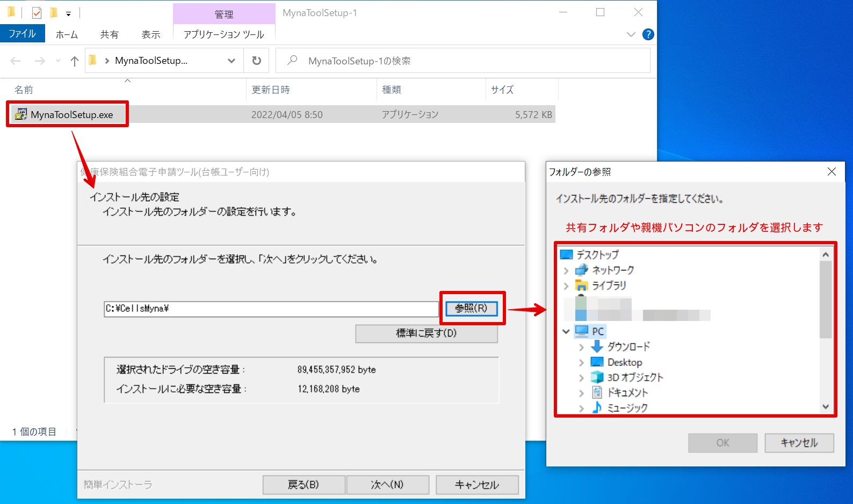The image size is (853, 504).
Task: Open the アプリケーション ツール tab
Action: 224,34
